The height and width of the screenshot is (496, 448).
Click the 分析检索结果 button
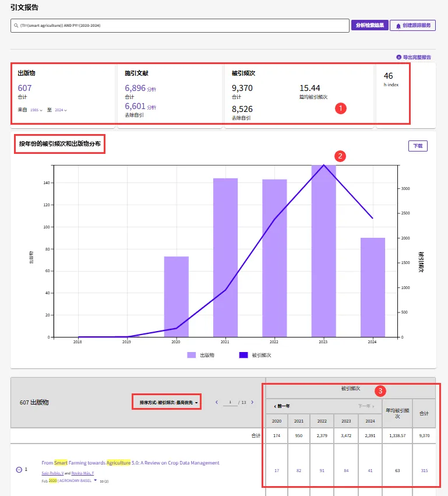coord(369,26)
